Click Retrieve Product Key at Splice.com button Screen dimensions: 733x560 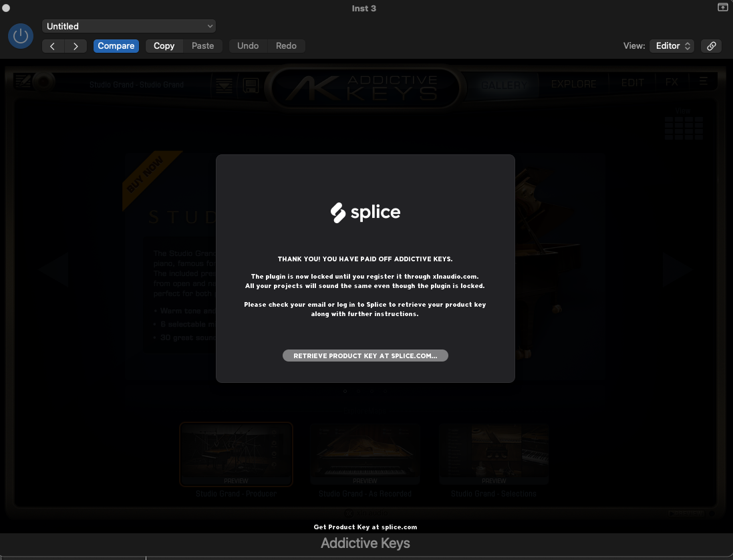click(x=365, y=356)
